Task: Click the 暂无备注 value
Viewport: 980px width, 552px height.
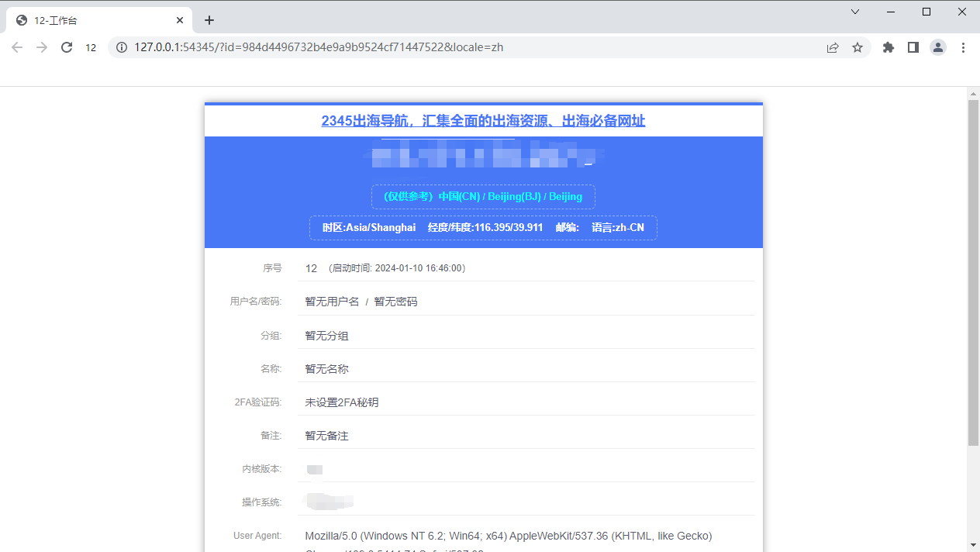Action: coord(326,436)
